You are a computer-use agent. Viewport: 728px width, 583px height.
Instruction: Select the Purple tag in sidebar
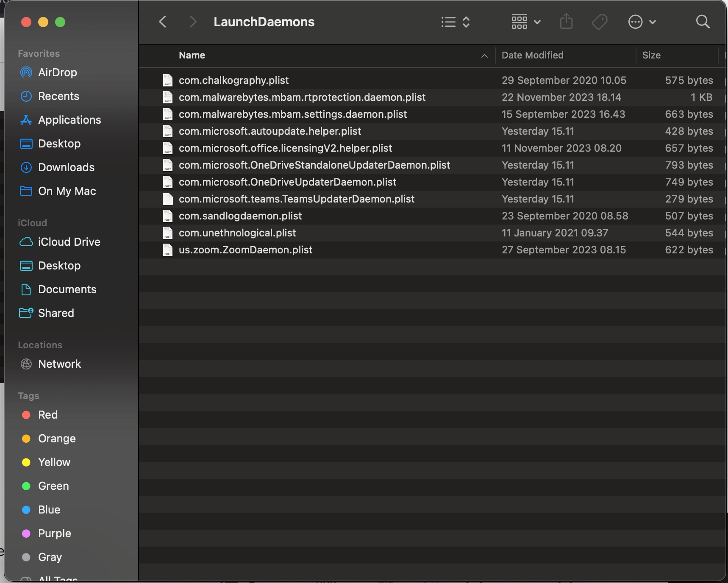pos(54,533)
